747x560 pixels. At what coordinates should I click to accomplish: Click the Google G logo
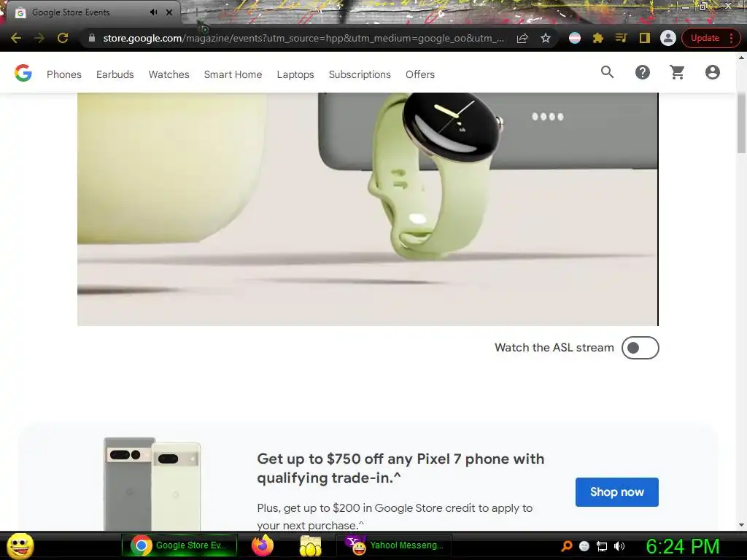[x=23, y=73]
